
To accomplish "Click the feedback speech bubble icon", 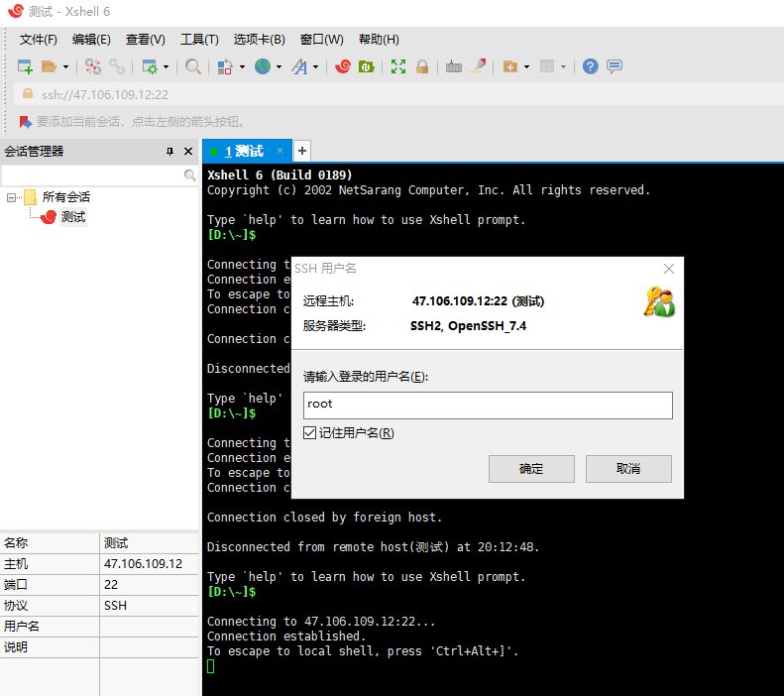I will (615, 66).
